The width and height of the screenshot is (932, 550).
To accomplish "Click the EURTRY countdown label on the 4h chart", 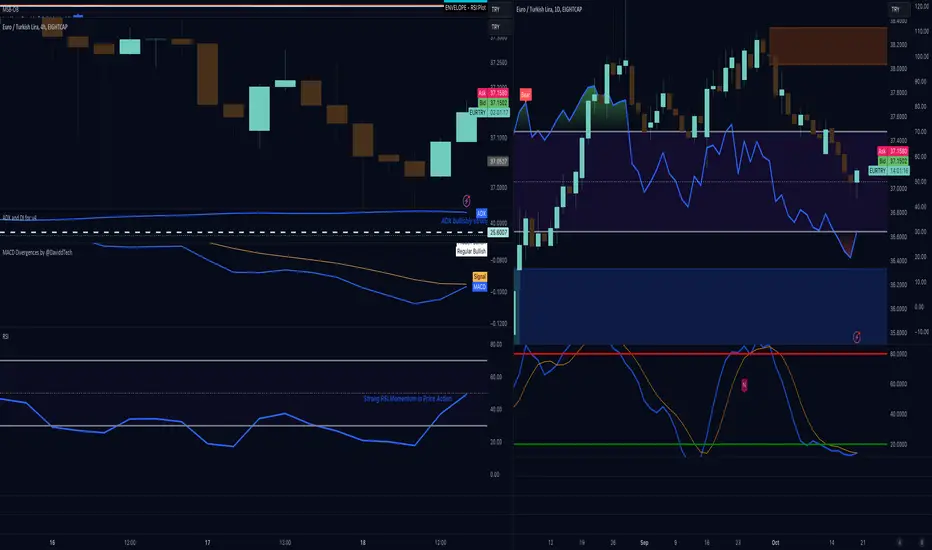I will point(489,112).
